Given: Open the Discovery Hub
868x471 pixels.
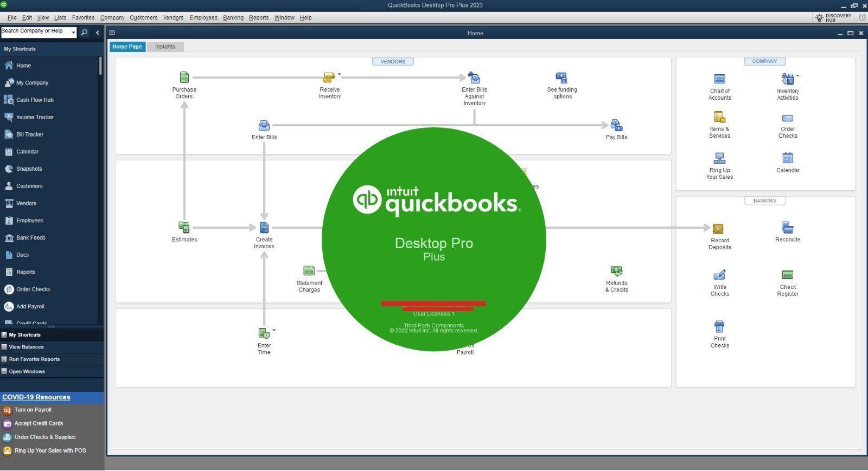Looking at the screenshot, I should coord(833,17).
